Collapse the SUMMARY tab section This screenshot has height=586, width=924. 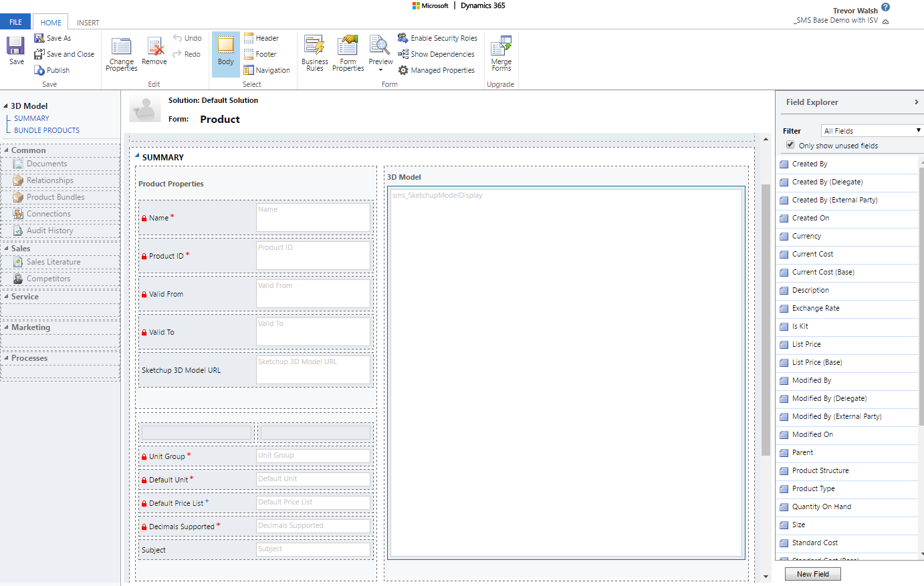click(138, 156)
